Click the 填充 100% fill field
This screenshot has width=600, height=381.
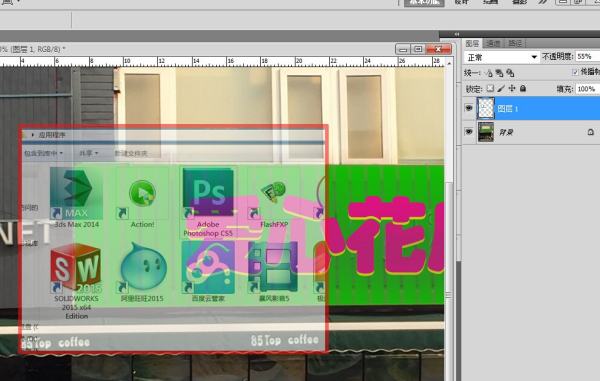tap(587, 89)
